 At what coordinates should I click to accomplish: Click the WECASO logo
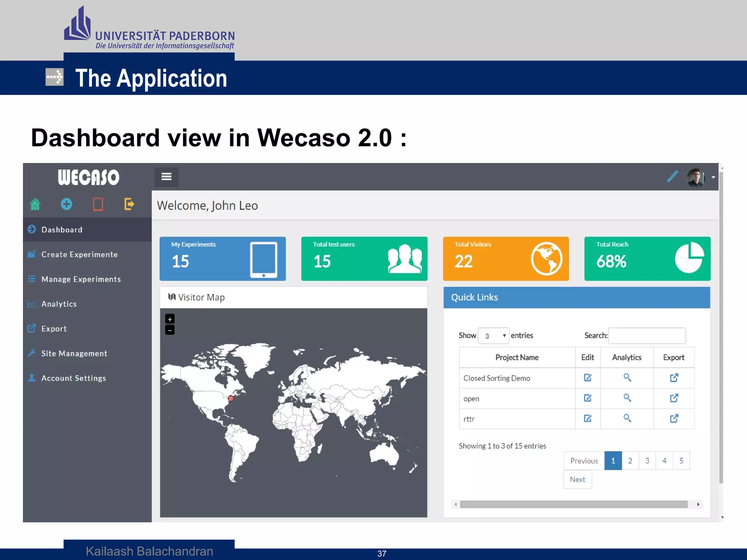[88, 177]
